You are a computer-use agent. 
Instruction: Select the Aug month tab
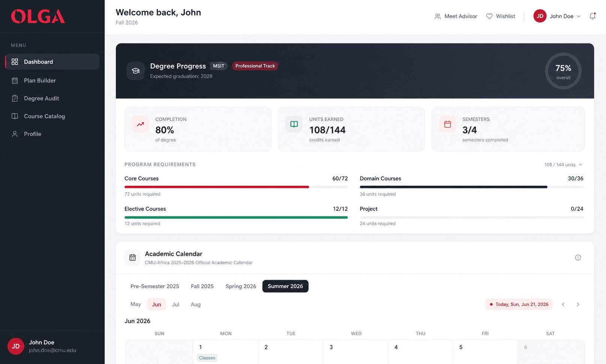click(x=196, y=304)
